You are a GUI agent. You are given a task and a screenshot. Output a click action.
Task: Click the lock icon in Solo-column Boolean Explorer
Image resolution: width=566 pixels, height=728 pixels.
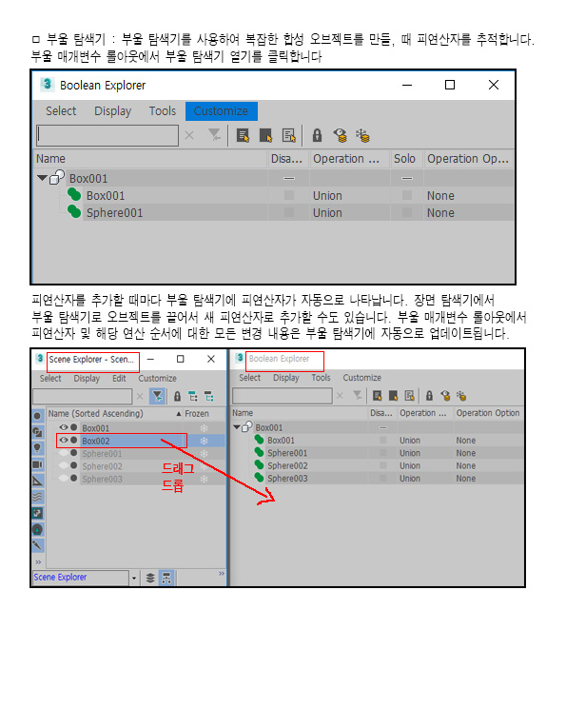317,135
